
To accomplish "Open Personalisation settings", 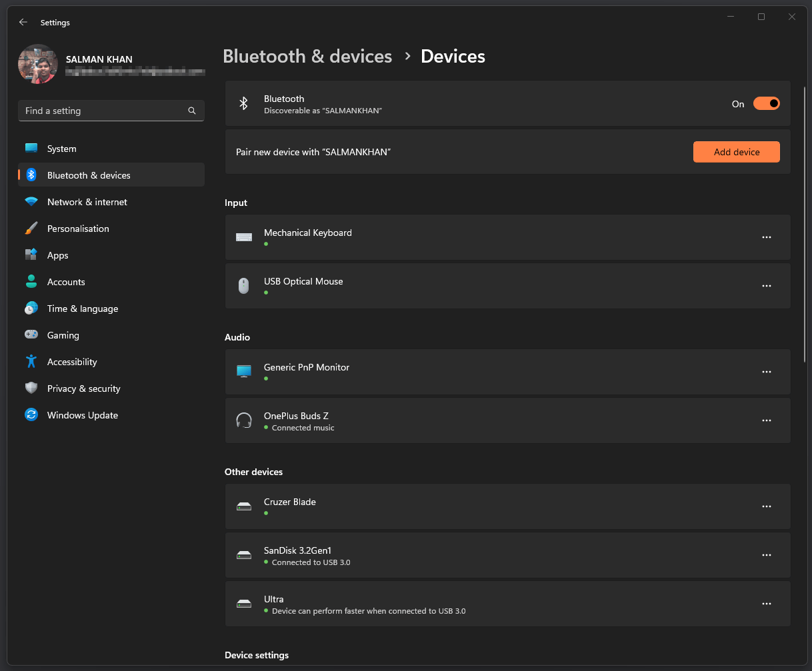I will [111, 228].
